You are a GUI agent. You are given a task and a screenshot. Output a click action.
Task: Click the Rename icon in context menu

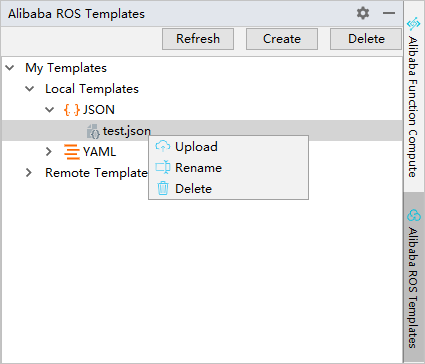[163, 167]
